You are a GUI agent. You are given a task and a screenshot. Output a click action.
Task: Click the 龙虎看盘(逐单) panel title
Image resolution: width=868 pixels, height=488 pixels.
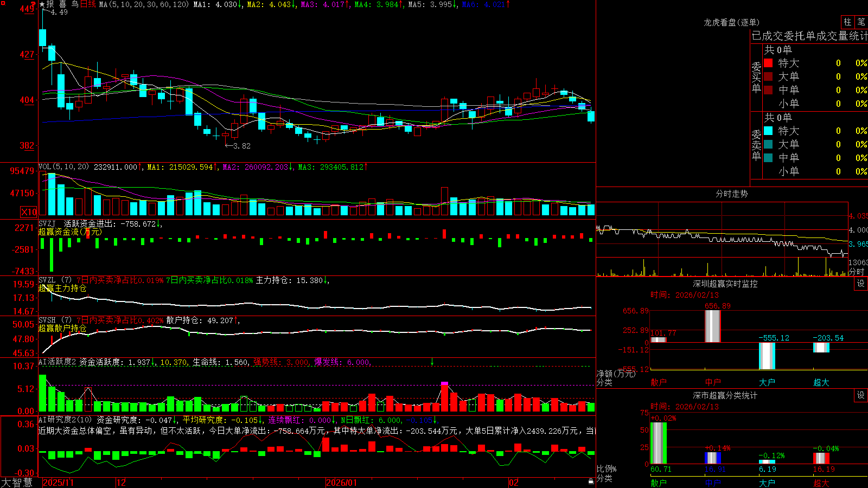[731, 22]
